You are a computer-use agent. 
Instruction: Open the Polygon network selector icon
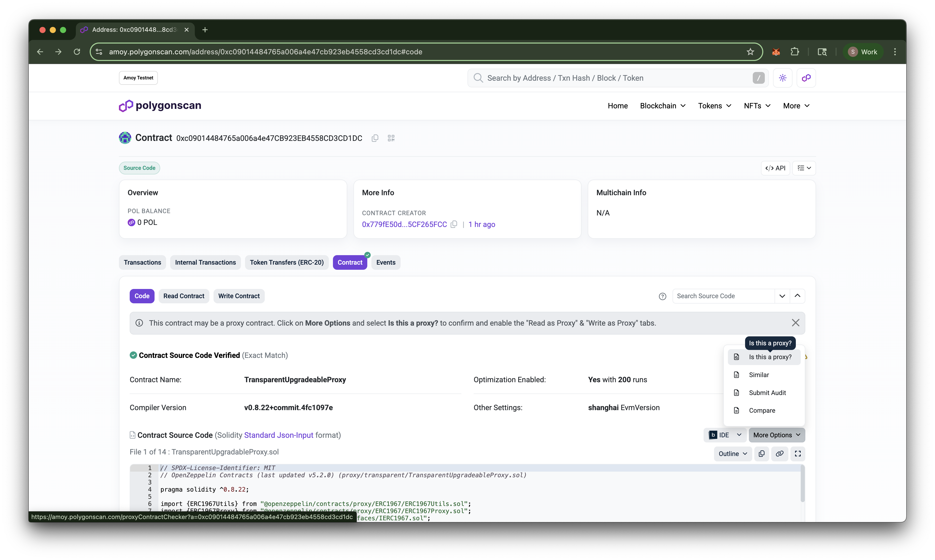point(806,78)
